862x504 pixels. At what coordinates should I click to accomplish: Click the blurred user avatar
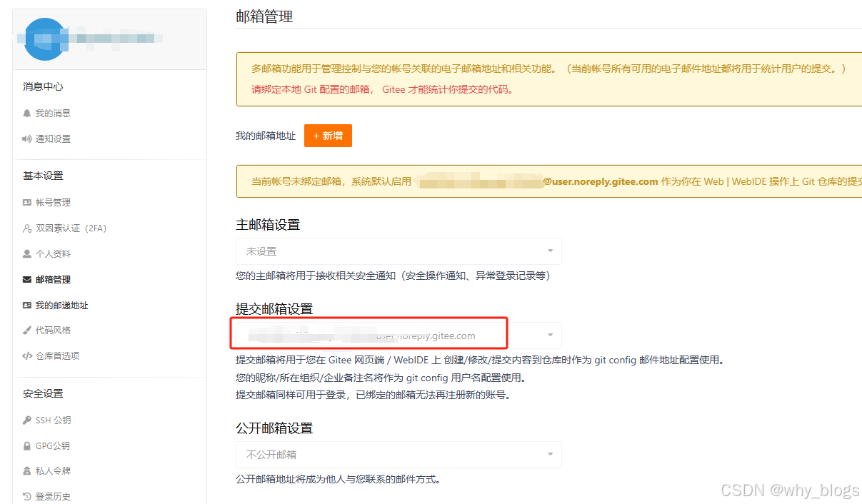tap(45, 39)
